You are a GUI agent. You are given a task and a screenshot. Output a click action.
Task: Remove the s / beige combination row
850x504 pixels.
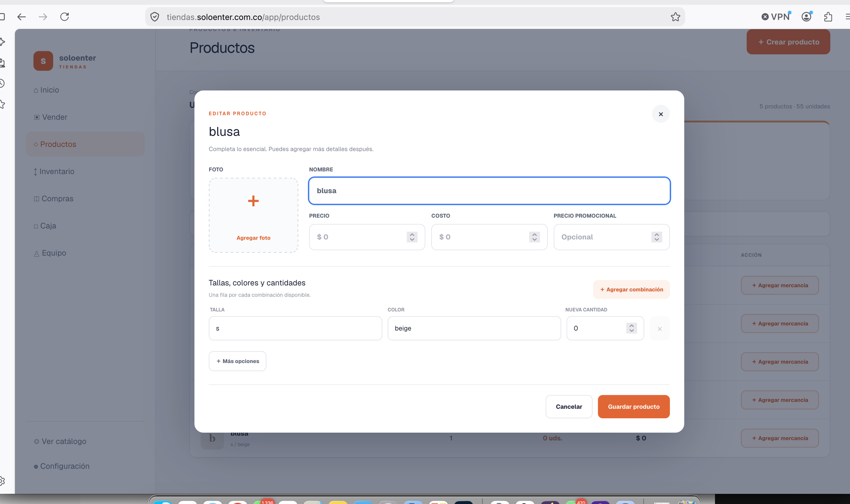[659, 328]
